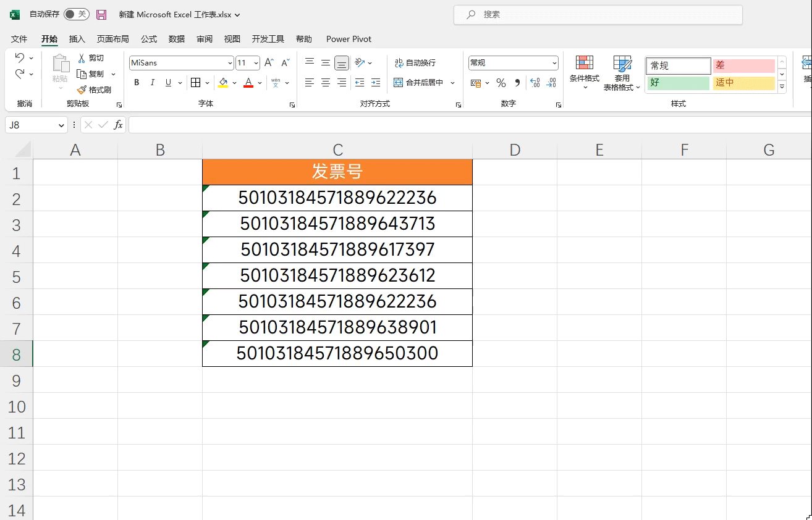Click Wrap Text (自动换行)
The image size is (812, 520).
pyautogui.click(x=415, y=62)
